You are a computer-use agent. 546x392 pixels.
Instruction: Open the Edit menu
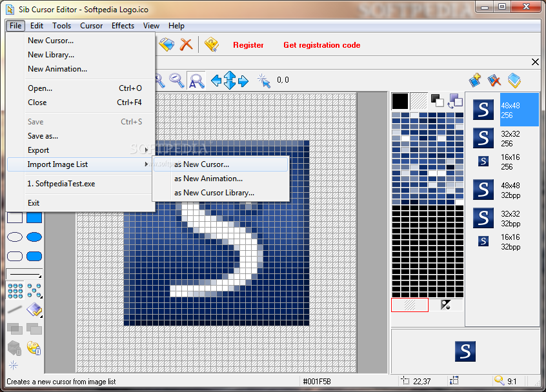coord(37,26)
